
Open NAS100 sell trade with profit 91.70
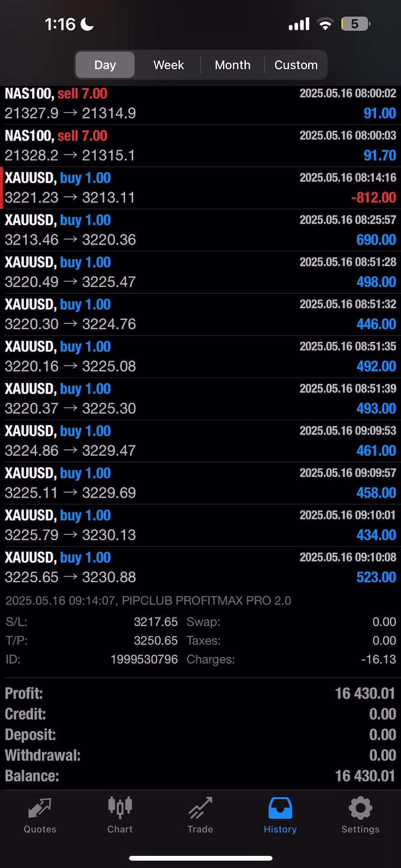200,146
